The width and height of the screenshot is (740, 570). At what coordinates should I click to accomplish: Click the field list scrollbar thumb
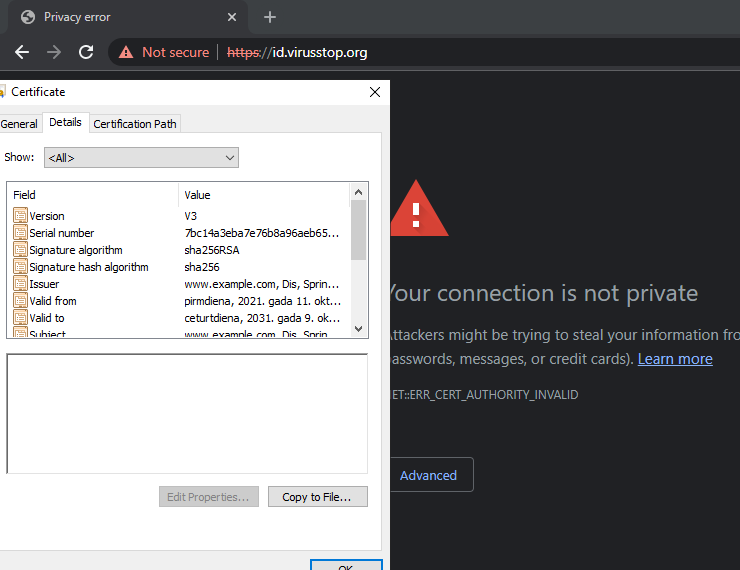359,230
